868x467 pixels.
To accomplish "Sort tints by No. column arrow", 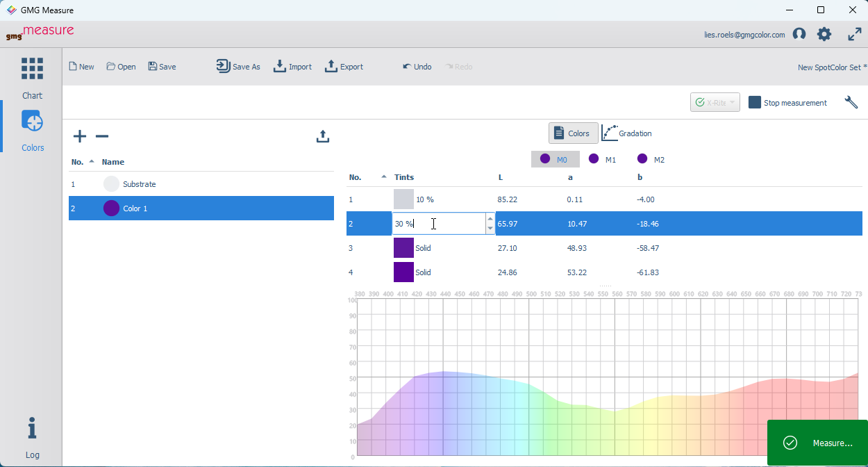I will coord(384,177).
